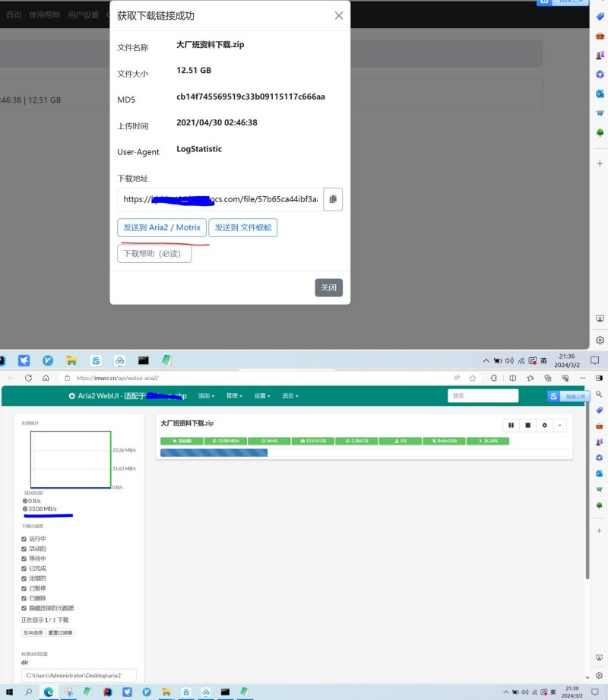Copy the download link with the clipboard icon

click(x=333, y=199)
